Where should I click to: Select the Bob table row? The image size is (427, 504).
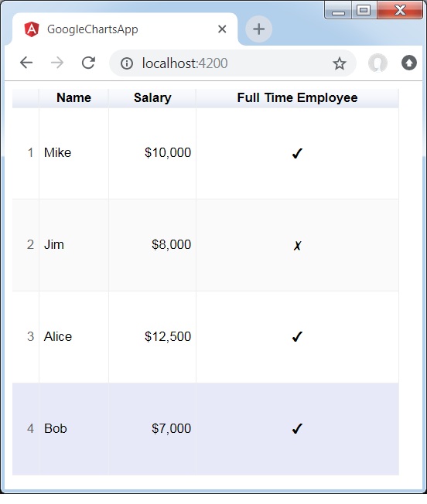pos(206,429)
